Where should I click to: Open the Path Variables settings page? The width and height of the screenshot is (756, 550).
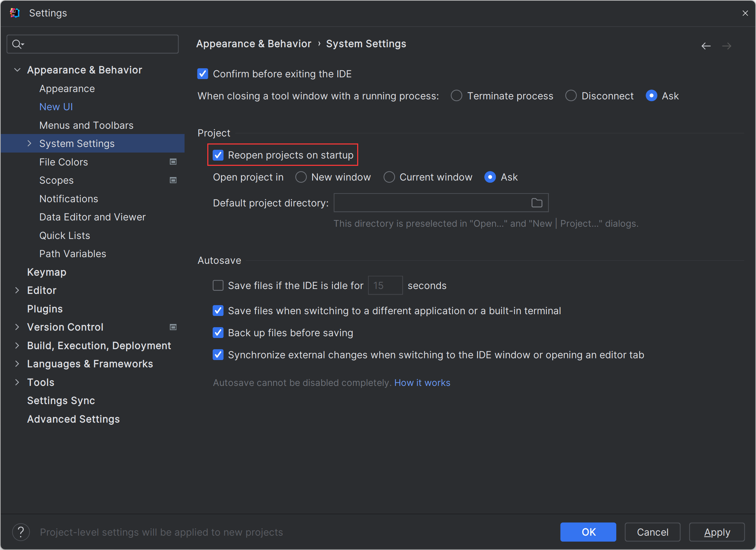[72, 254]
